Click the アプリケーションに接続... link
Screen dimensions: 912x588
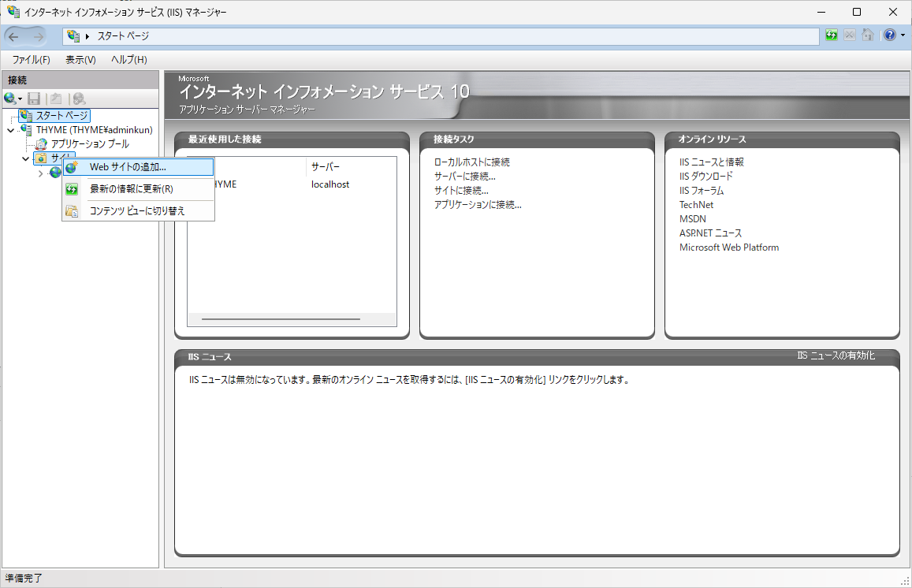pyautogui.click(x=478, y=205)
